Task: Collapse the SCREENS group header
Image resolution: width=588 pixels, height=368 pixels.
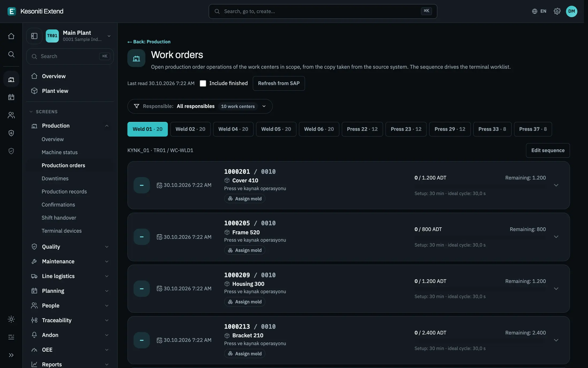Action: point(44,112)
